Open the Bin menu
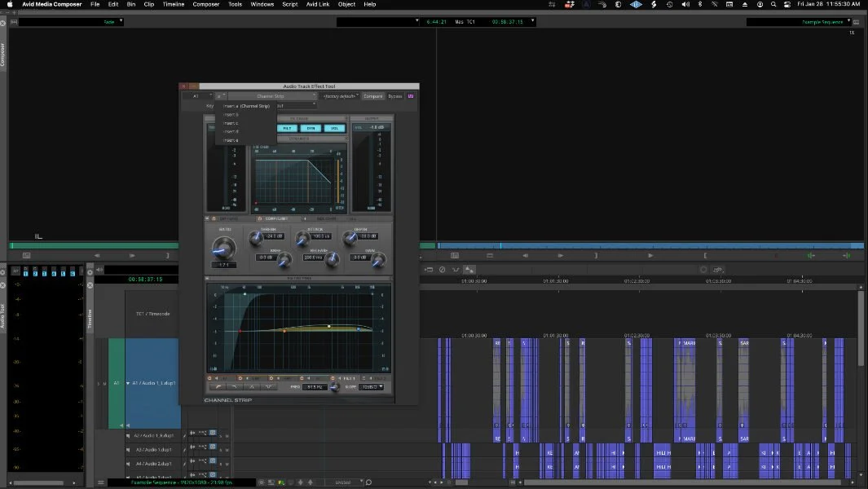 [131, 4]
